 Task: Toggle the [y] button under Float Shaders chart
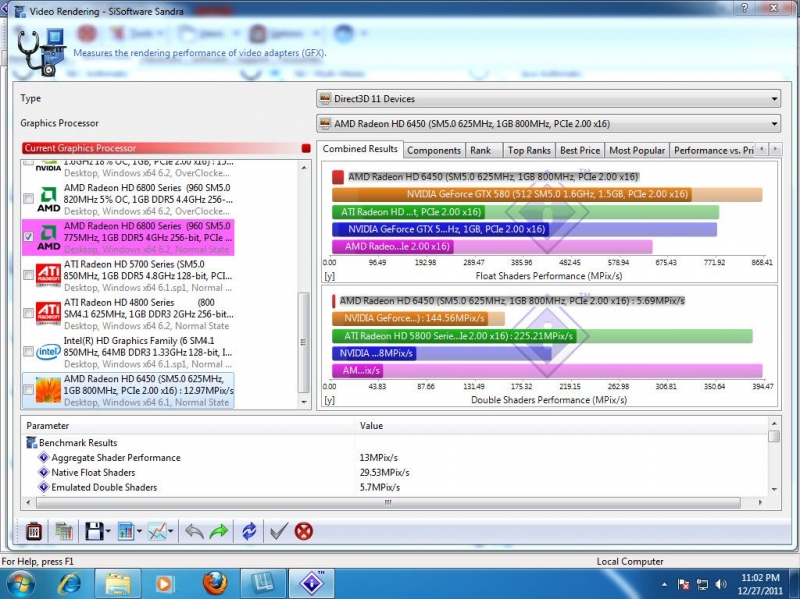click(330, 276)
